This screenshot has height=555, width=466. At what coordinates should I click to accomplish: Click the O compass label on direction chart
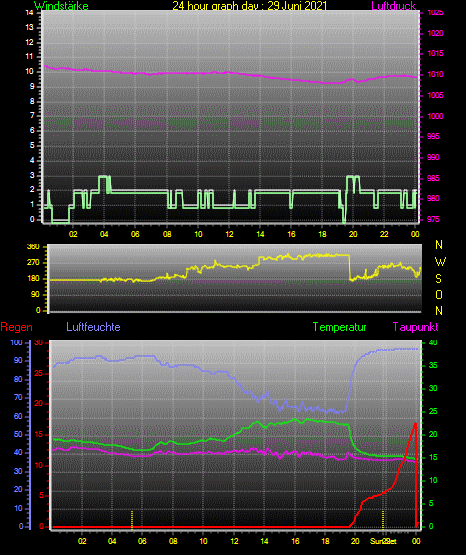point(439,295)
